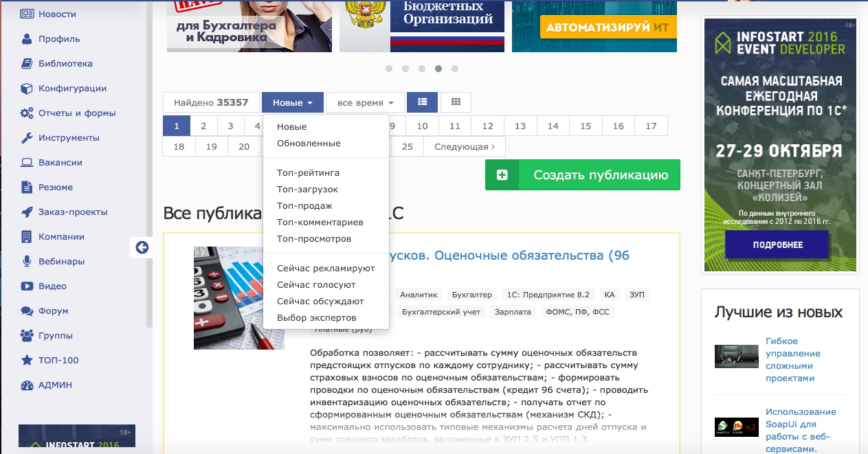Image resolution: width=868 pixels, height=454 pixels.
Task: Click the sidebar vertical scrollbar
Action: click(x=149, y=165)
